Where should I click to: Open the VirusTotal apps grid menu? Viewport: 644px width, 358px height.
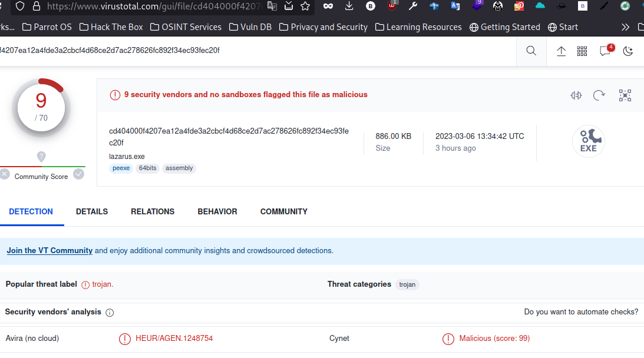(x=582, y=51)
